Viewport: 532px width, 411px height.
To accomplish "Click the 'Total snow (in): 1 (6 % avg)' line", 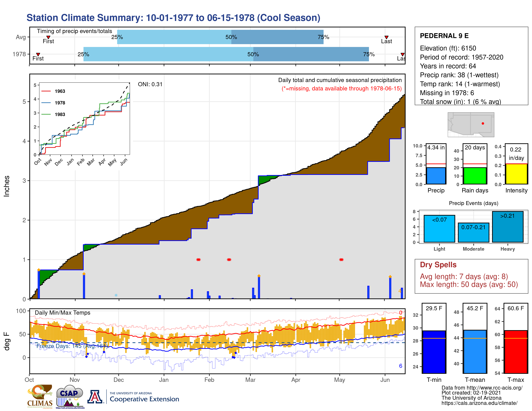I will coord(460,102).
